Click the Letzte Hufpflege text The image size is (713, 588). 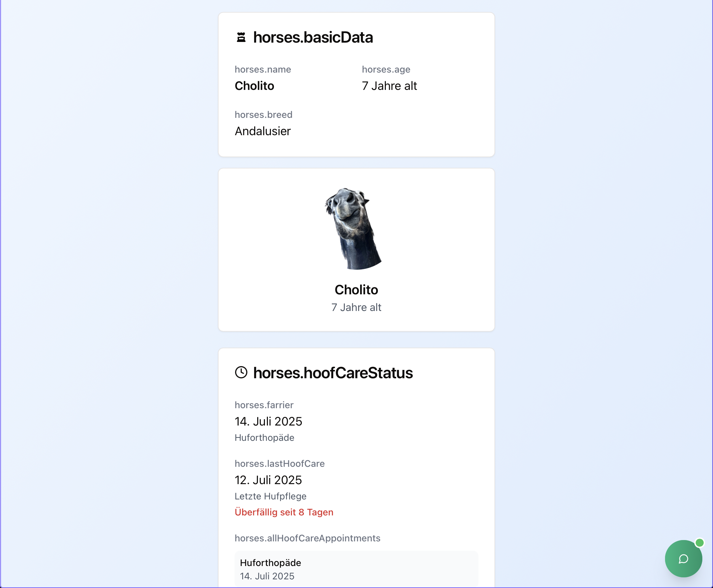(271, 496)
